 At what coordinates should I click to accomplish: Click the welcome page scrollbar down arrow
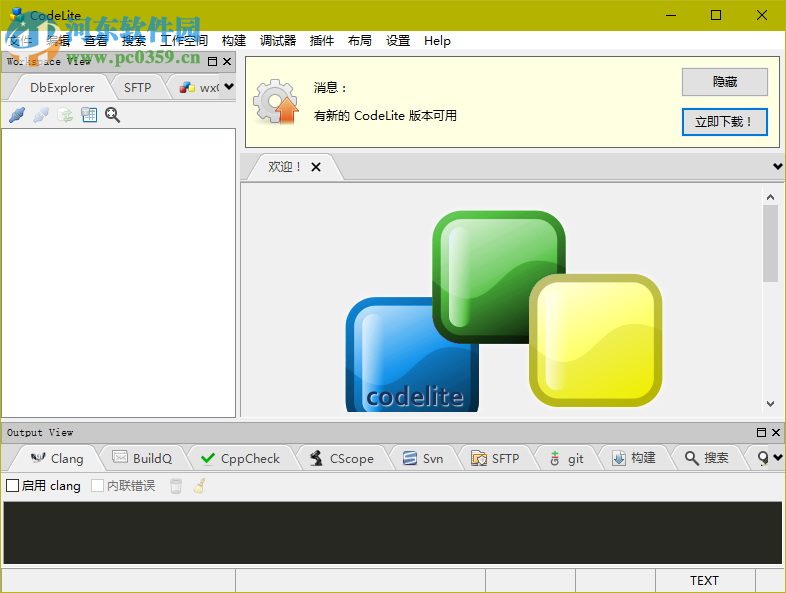[770, 404]
